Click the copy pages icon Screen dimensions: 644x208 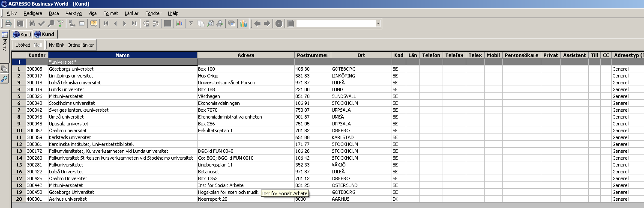pos(201,23)
